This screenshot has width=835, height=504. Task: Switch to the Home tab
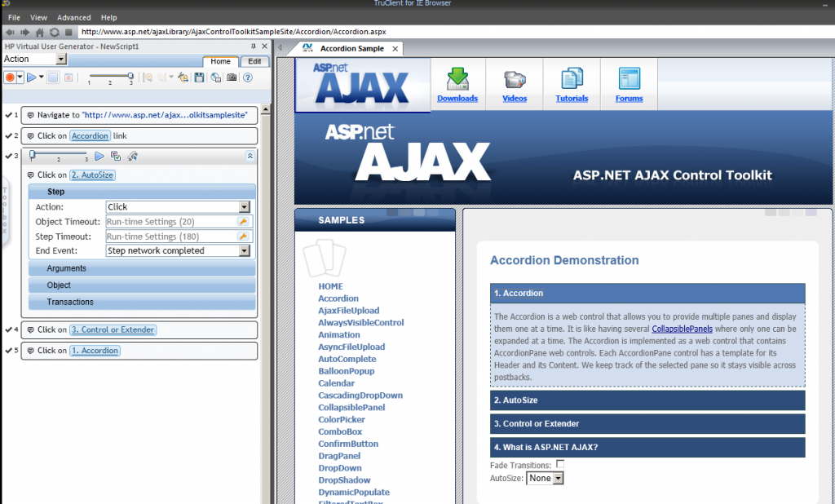click(220, 61)
